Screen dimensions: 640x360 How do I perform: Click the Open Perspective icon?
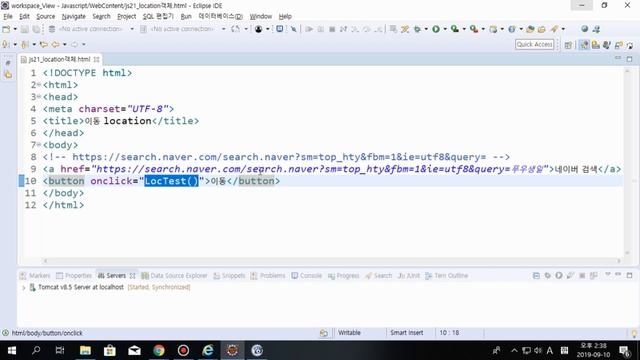tap(568, 44)
